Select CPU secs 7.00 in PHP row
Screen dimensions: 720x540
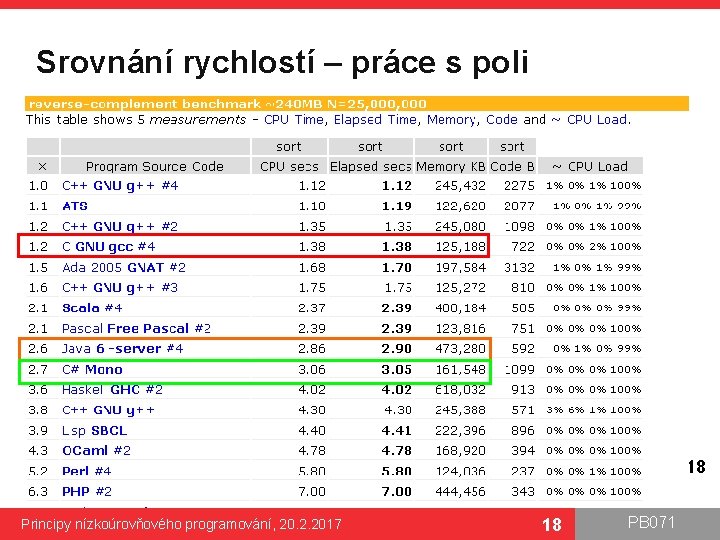[x=312, y=492]
